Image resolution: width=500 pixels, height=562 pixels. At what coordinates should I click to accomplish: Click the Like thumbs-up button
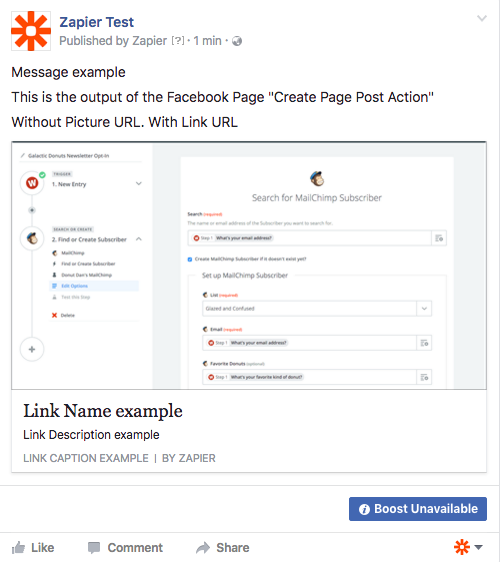tap(33, 547)
